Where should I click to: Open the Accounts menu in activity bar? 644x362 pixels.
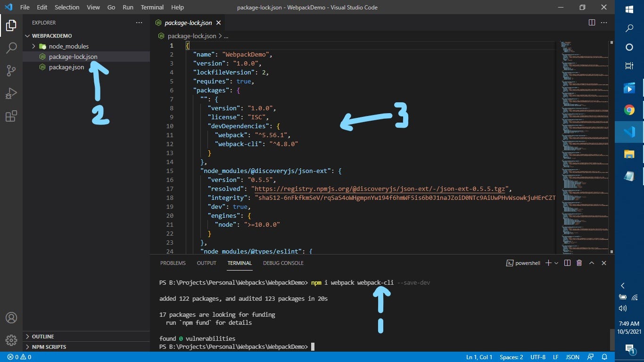tap(11, 318)
